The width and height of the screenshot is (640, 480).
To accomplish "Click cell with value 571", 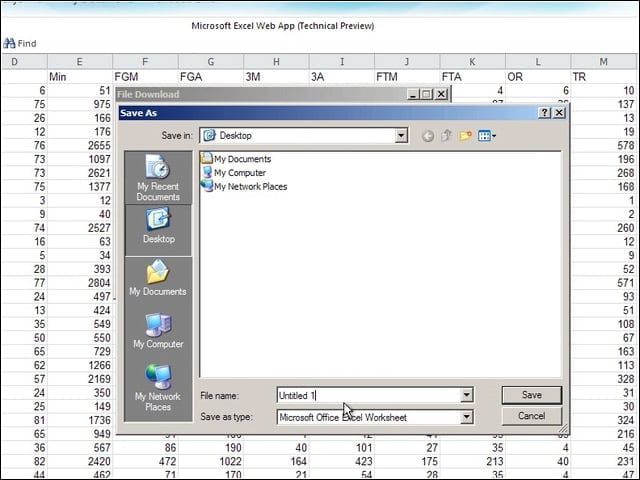I will (x=604, y=283).
